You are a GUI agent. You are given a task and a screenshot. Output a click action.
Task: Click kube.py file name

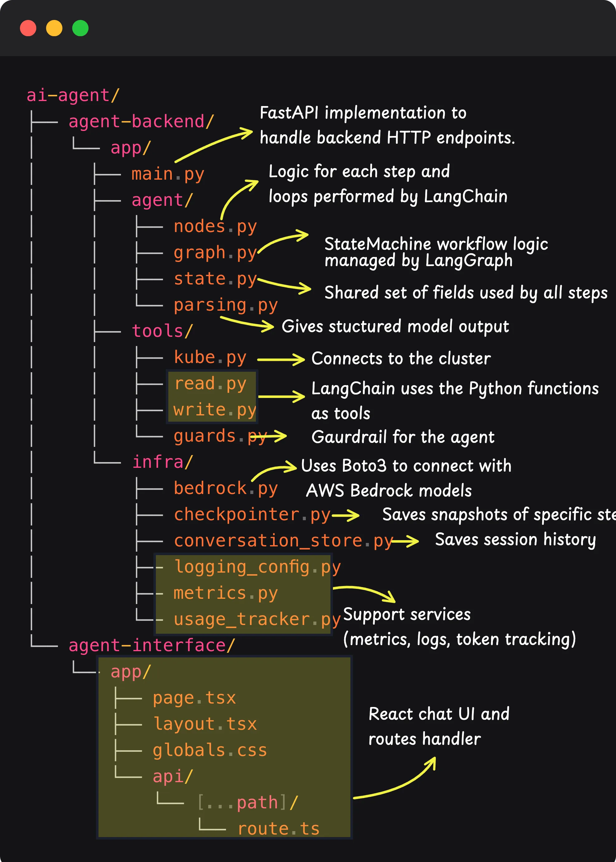[210, 357]
